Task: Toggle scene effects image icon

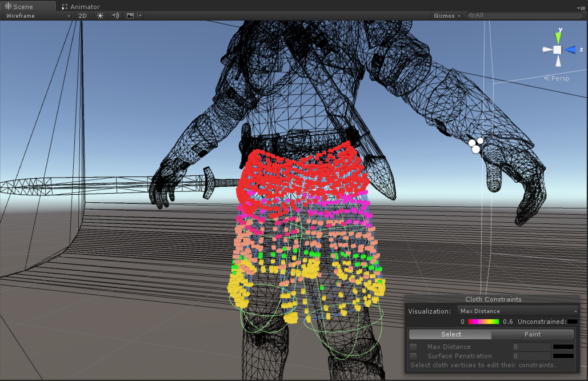Action: coord(130,16)
